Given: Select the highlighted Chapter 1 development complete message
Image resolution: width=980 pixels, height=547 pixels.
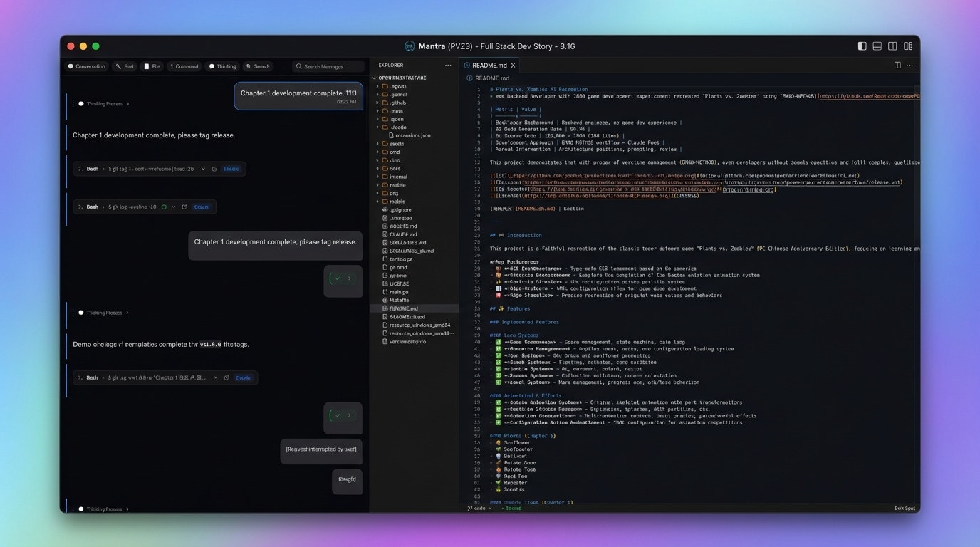Looking at the screenshot, I should pos(298,96).
